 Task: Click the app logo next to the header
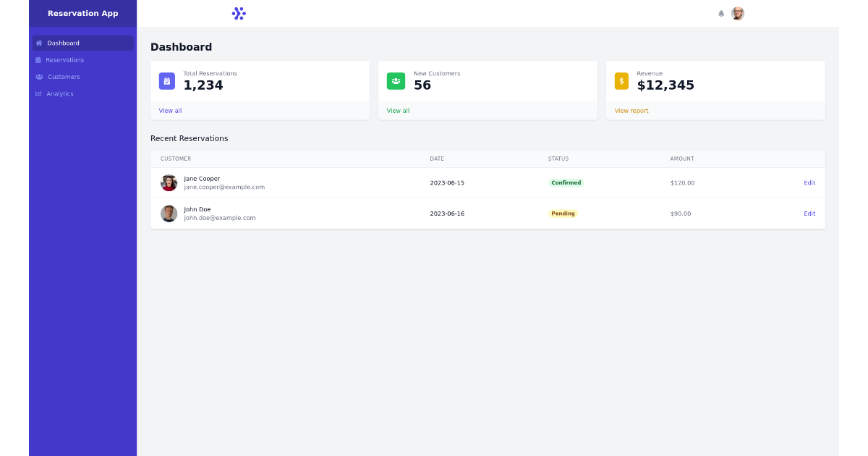click(x=239, y=13)
